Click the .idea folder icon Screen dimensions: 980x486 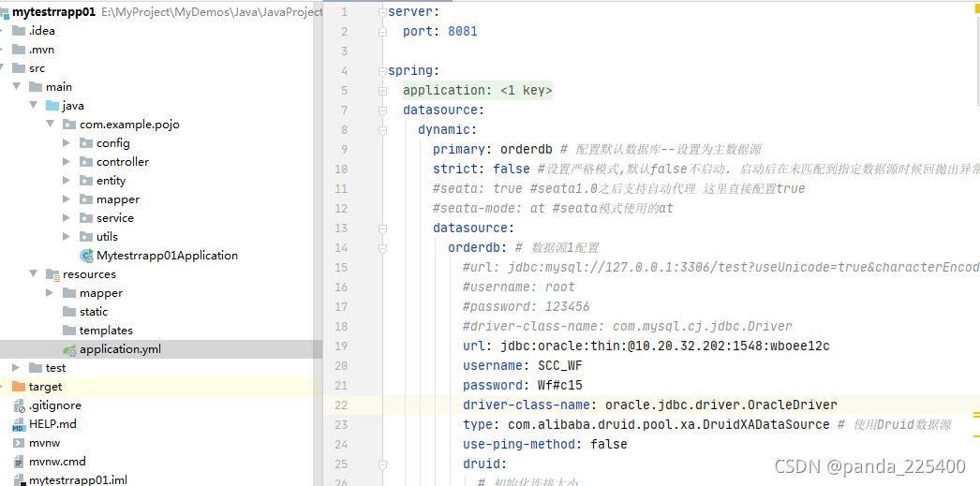click(18, 31)
